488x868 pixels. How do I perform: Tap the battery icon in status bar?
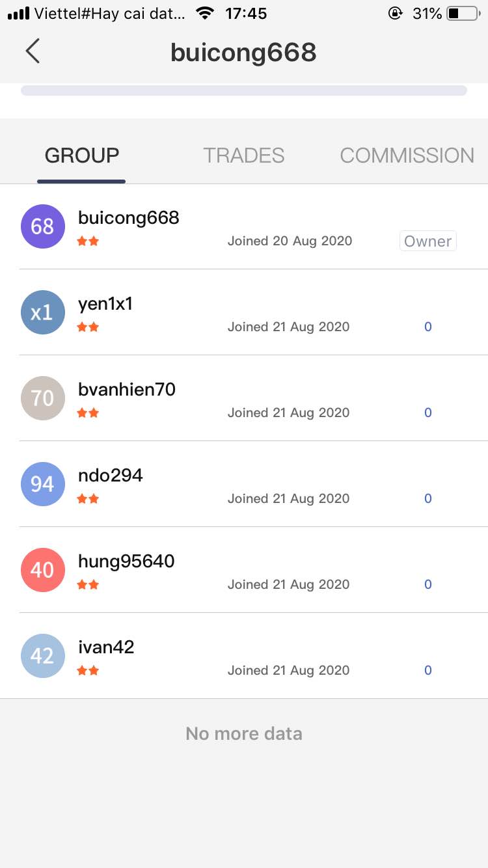coord(463,13)
